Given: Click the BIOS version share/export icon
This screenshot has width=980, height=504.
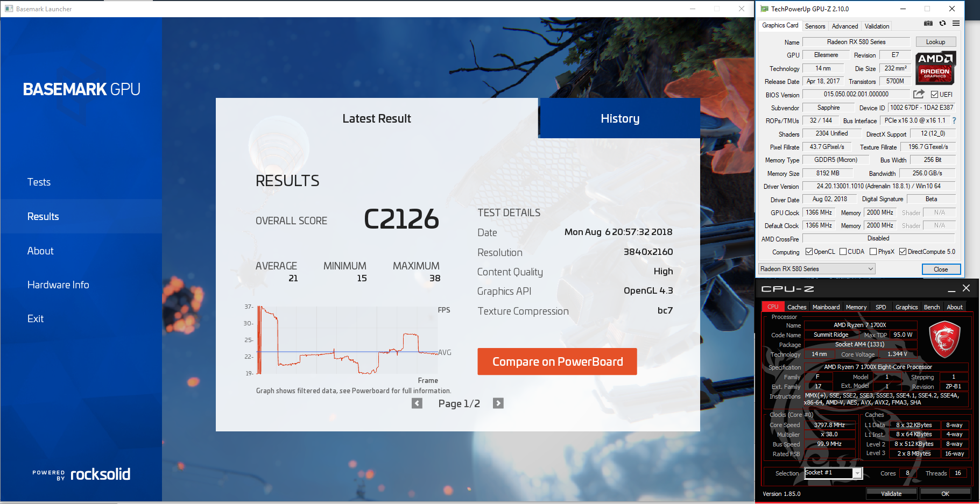Looking at the screenshot, I should point(919,94).
